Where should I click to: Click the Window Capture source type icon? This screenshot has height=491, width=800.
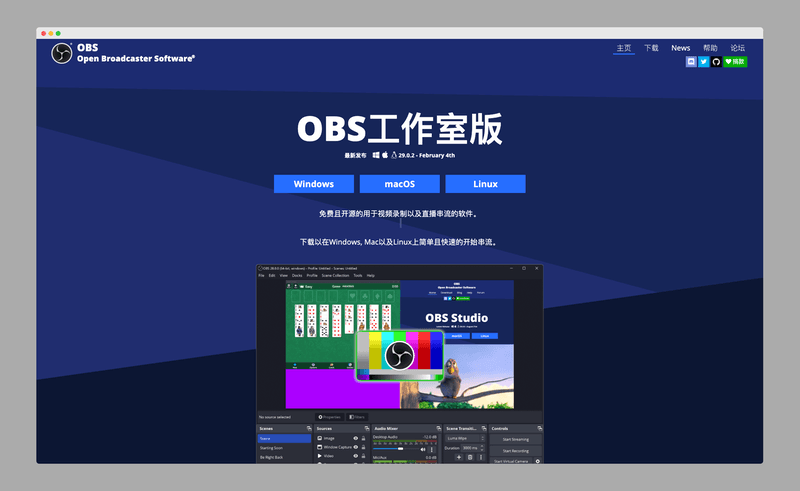click(x=319, y=447)
